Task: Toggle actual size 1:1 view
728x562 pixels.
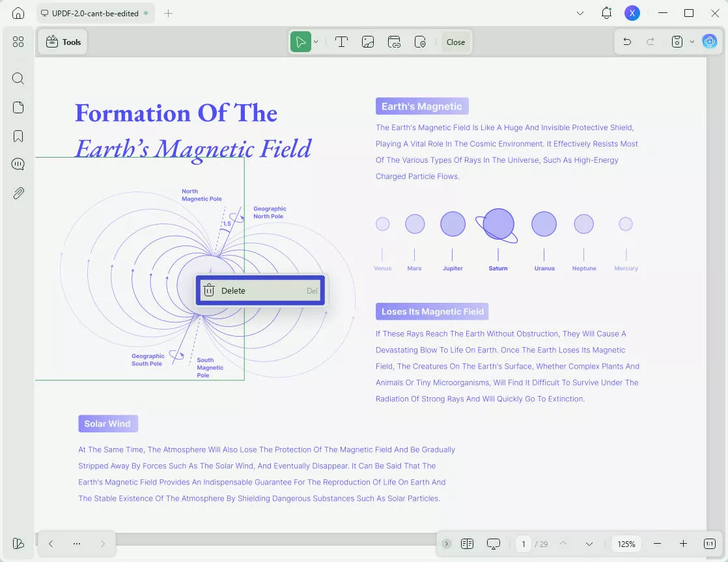Action: 709,544
